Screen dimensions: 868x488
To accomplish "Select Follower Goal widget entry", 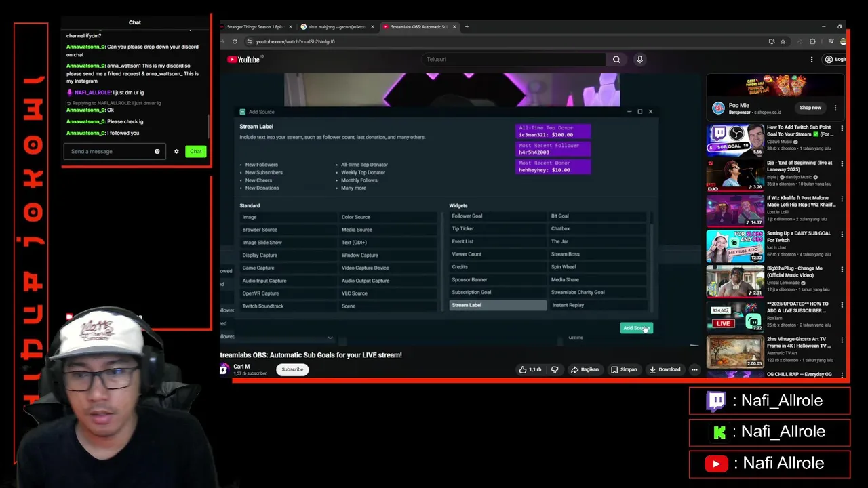I will click(498, 216).
